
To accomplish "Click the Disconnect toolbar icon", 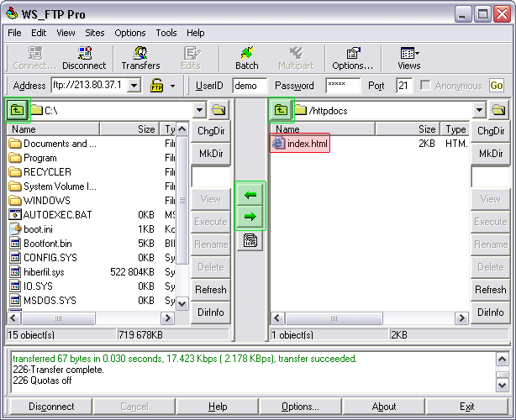I will tap(84, 58).
